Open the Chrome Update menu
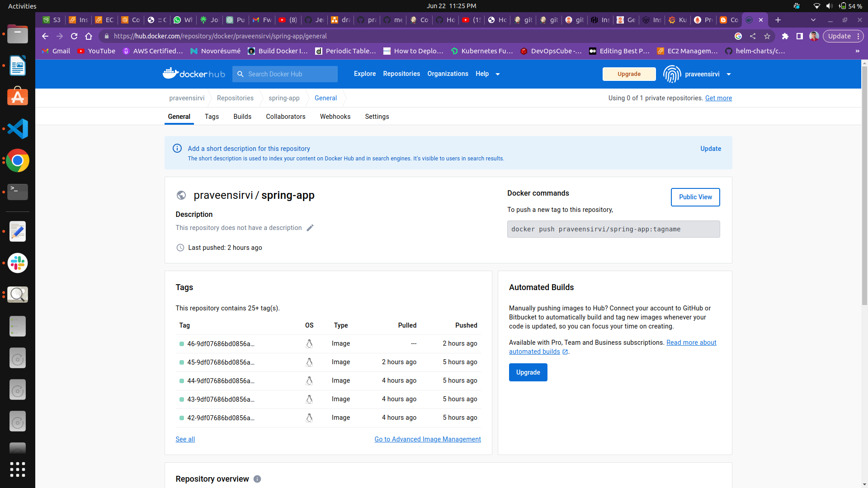 point(843,36)
